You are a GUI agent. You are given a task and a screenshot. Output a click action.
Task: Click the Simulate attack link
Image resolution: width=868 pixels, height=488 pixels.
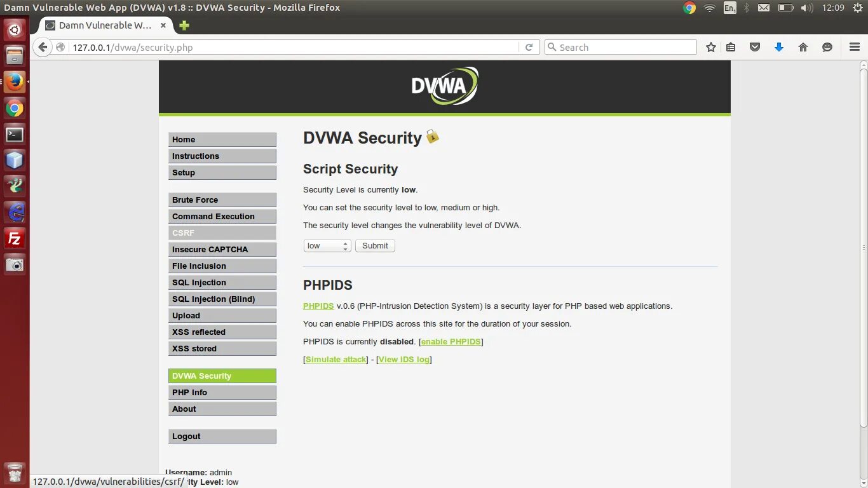(x=336, y=360)
